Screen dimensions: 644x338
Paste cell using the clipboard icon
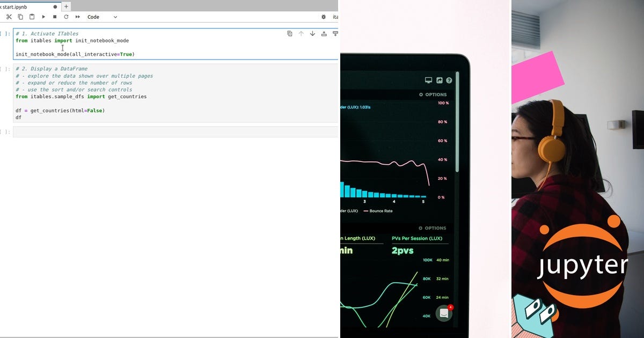pos(32,17)
